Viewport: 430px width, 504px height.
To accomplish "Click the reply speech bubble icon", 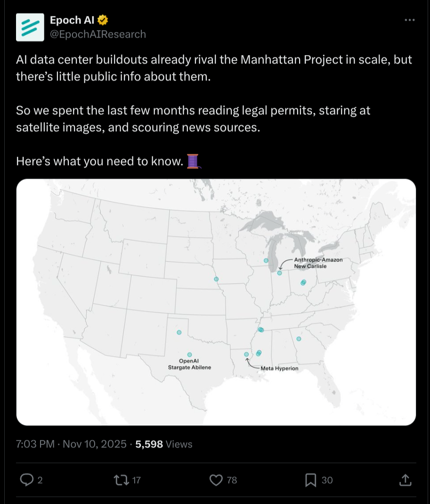I will pos(26,480).
